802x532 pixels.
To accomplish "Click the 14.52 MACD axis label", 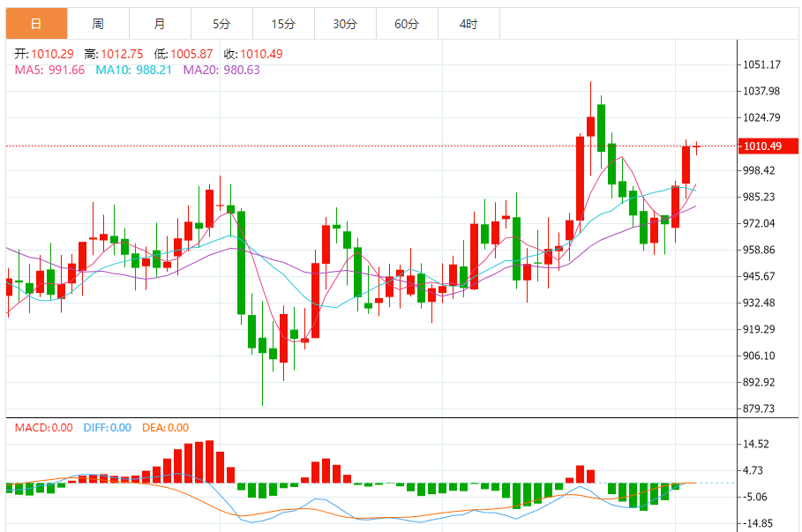I will click(756, 444).
